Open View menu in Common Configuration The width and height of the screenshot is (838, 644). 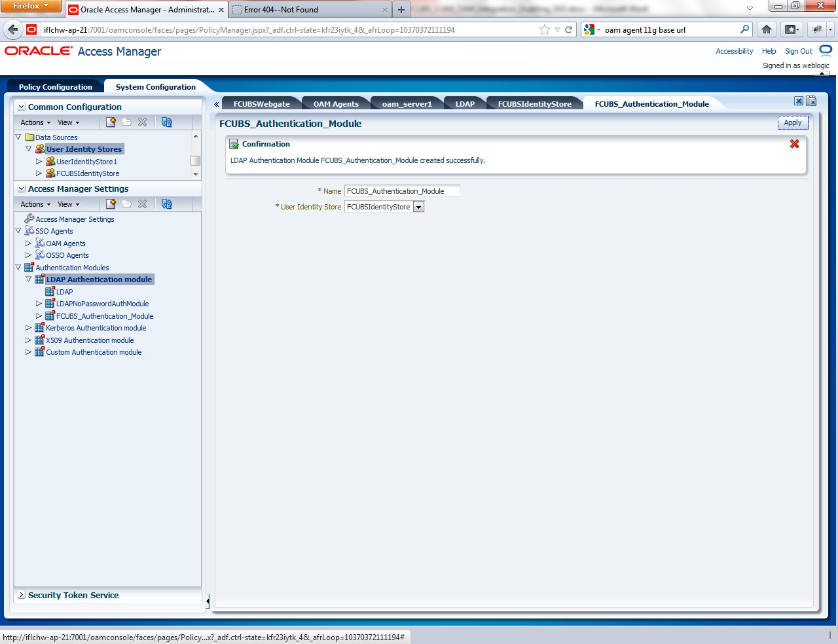pos(68,122)
